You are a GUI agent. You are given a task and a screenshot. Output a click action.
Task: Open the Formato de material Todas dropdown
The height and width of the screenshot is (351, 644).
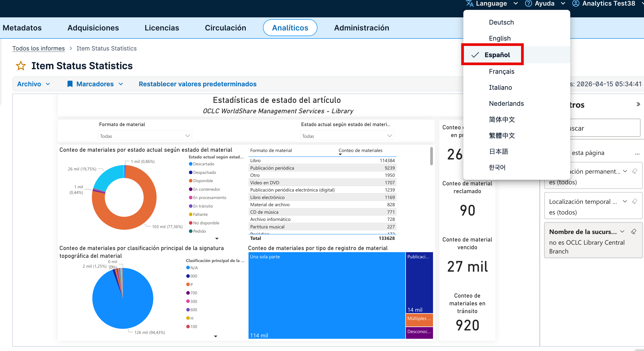(145, 136)
